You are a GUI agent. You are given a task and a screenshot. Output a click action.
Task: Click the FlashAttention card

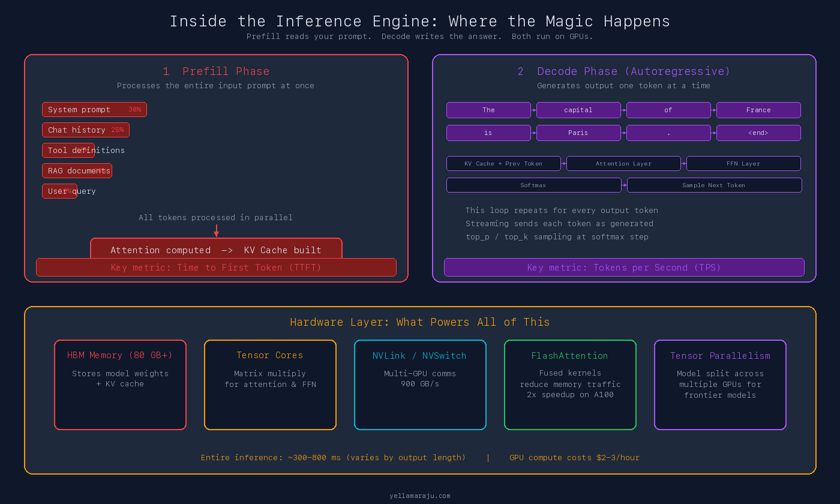coord(570,385)
